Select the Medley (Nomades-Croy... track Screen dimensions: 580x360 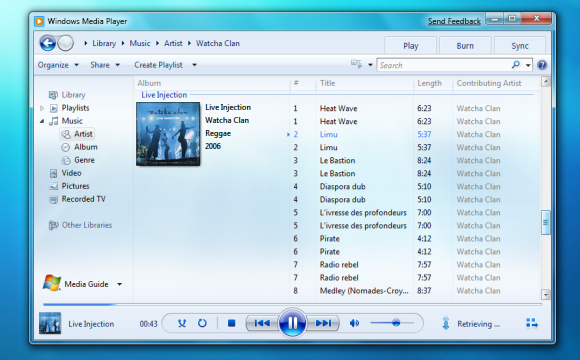coord(364,291)
